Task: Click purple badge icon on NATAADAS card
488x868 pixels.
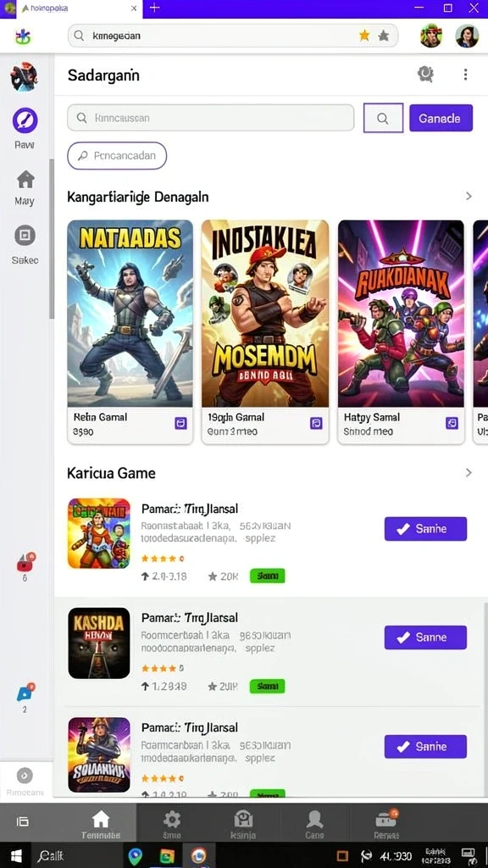Action: coord(180,424)
